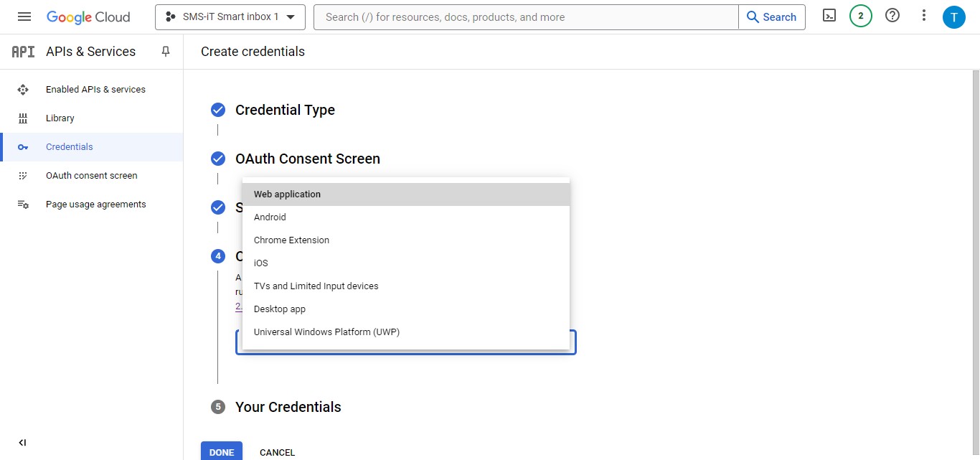Open the OAuth consent screen page
The height and width of the screenshot is (460, 980).
[91, 175]
